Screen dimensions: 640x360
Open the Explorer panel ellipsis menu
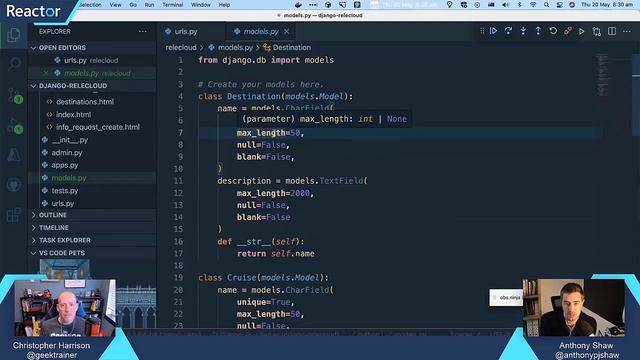[x=142, y=31]
